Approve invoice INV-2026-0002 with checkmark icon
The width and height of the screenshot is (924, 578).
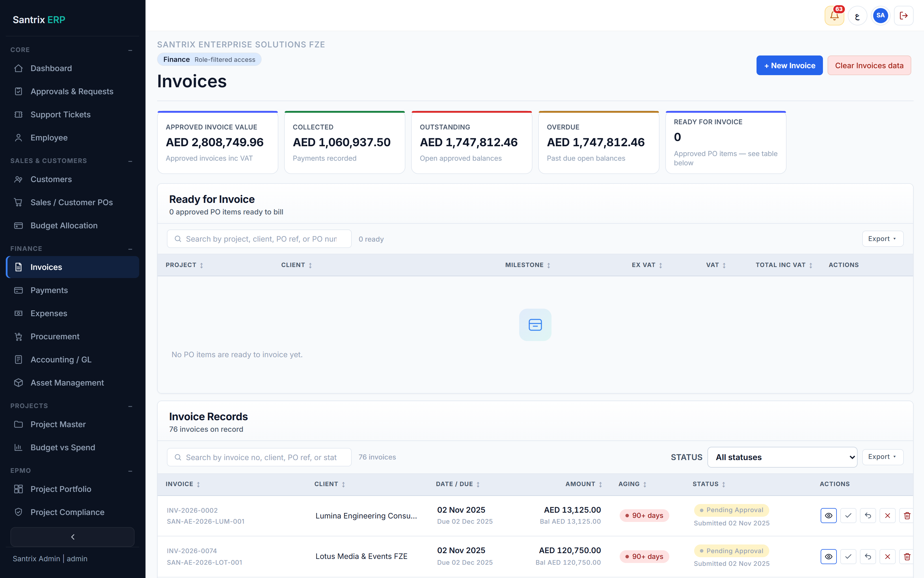(848, 516)
